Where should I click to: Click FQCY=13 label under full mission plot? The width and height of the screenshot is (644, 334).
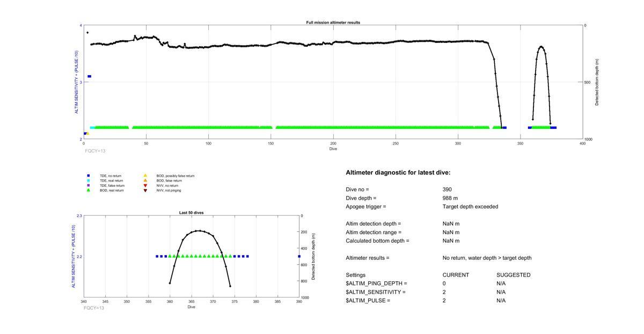click(95, 151)
